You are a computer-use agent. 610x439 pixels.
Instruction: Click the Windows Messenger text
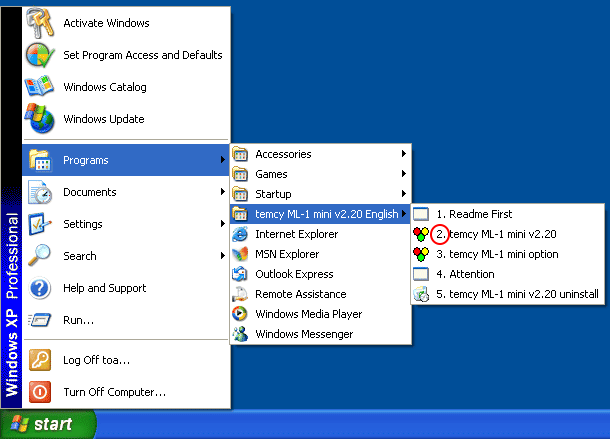(304, 334)
